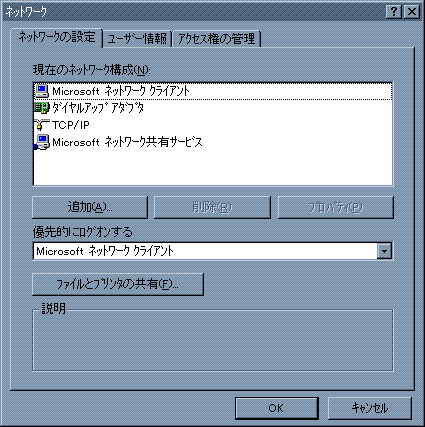
Task: Select the Microsoft ネットワーク共有サービス entry text
Action: [x=127, y=142]
